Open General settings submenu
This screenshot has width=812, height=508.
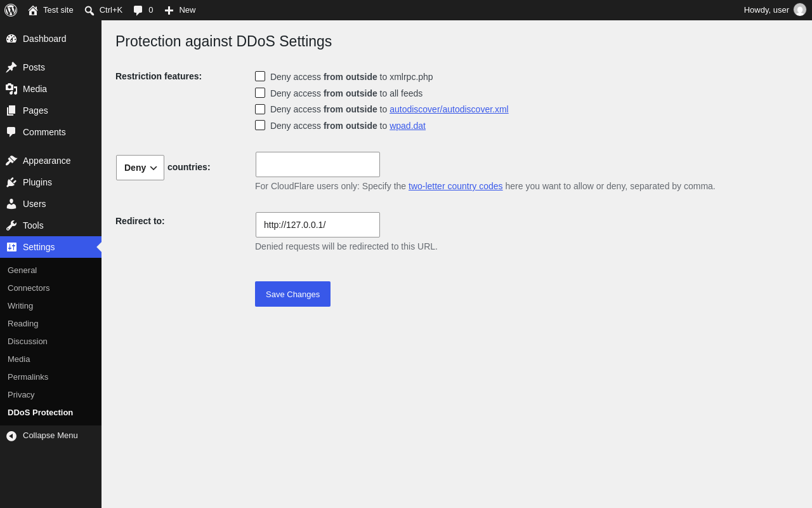click(22, 270)
